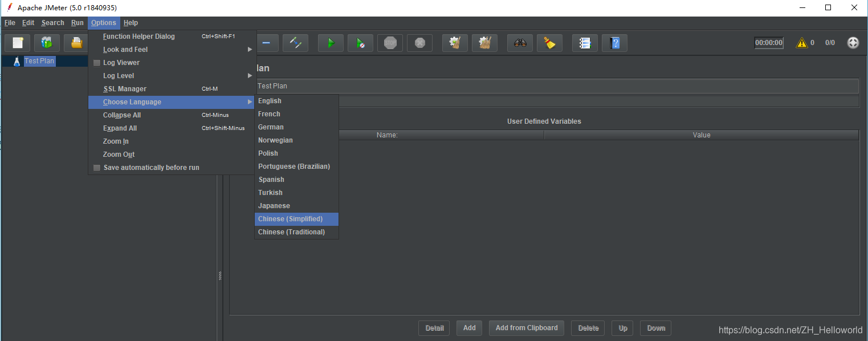Image resolution: width=868 pixels, height=341 pixels.
Task: Expand the Look and Feel submenu
Action: (172, 50)
